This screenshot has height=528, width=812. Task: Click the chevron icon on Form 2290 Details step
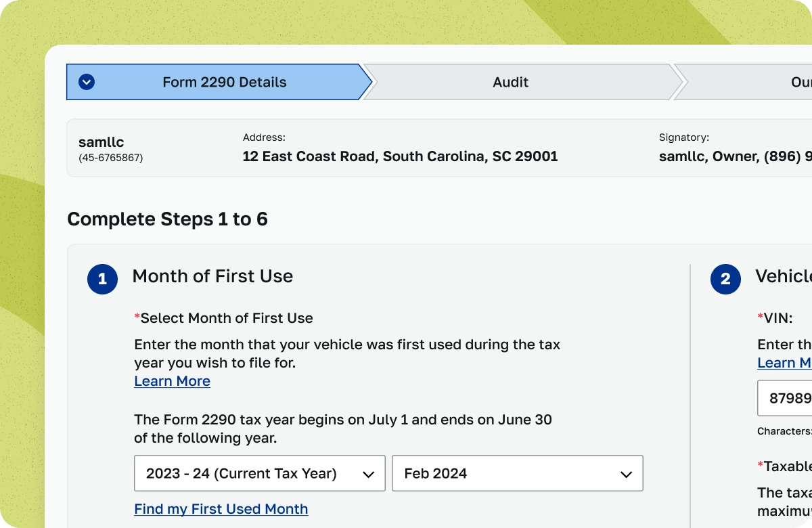[x=87, y=82]
